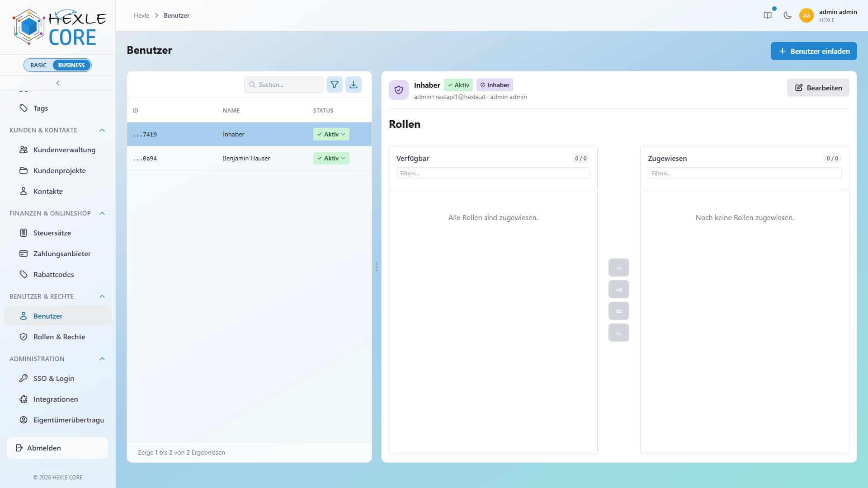This screenshot has width=868, height=488.
Task: Switch plan toggle to BASIC
Action: pyautogui.click(x=38, y=65)
